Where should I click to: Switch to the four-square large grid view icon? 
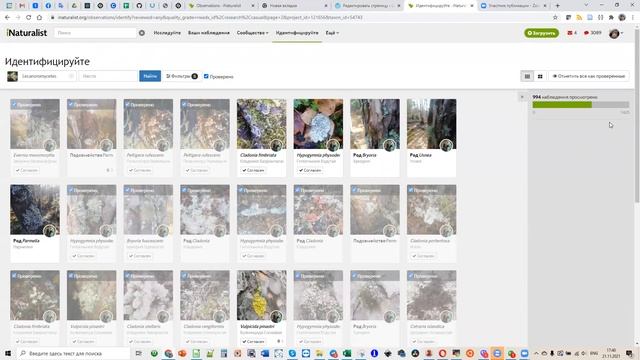pos(540,76)
